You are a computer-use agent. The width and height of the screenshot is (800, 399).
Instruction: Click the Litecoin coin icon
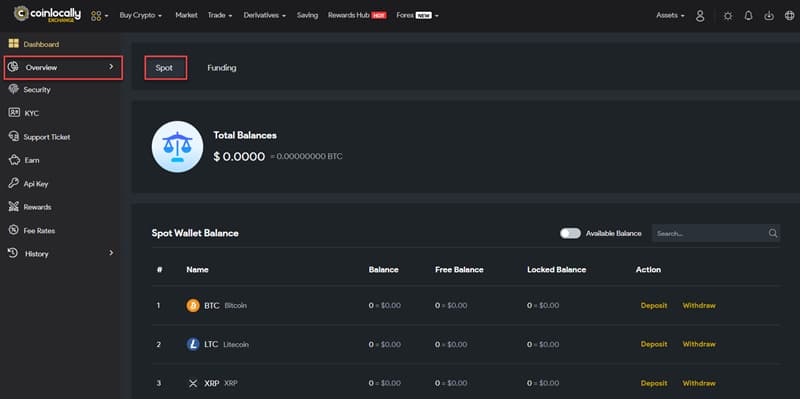[x=193, y=344]
